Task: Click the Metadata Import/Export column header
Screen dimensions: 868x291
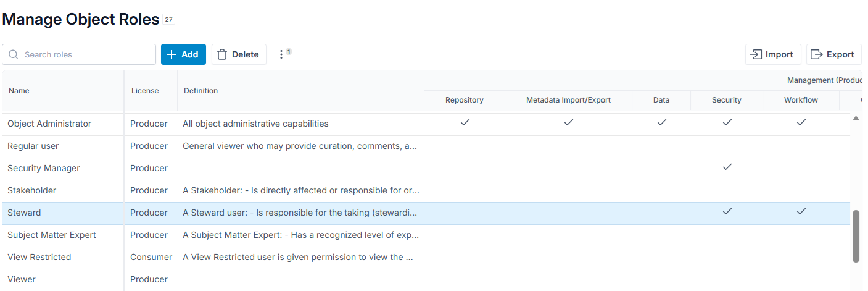Action: point(568,100)
